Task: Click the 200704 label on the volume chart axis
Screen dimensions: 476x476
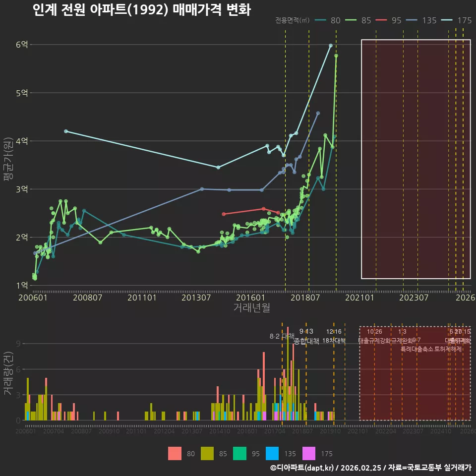Action: (x=54, y=431)
